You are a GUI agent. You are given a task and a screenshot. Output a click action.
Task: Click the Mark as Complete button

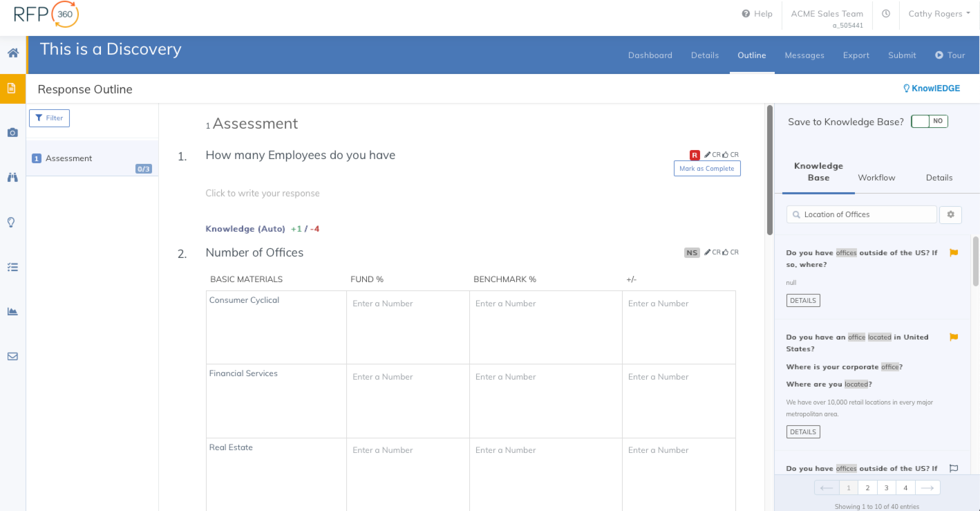706,169
